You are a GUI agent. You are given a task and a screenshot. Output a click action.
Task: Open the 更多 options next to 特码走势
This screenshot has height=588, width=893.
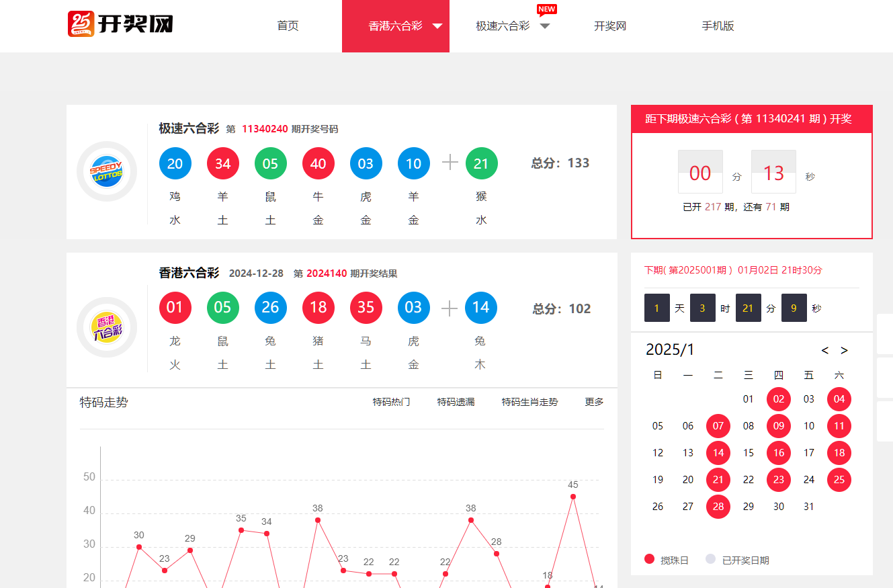click(593, 401)
